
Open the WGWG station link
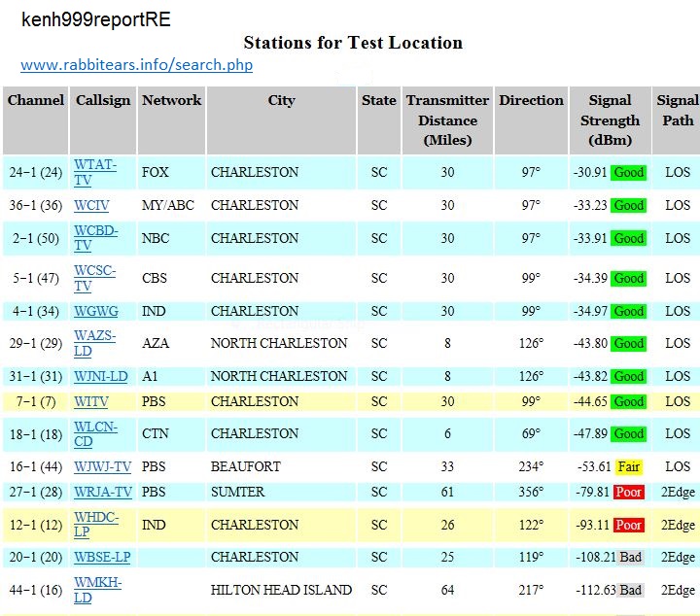(x=95, y=311)
